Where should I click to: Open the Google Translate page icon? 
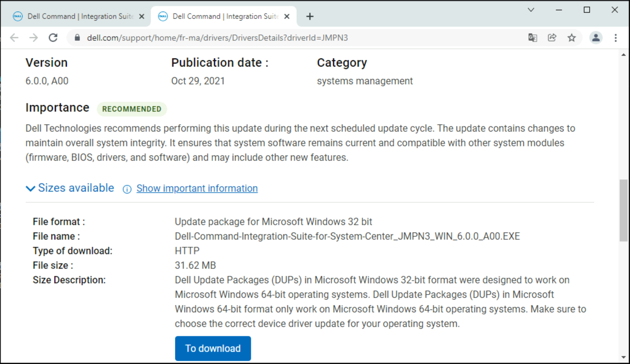click(x=532, y=38)
